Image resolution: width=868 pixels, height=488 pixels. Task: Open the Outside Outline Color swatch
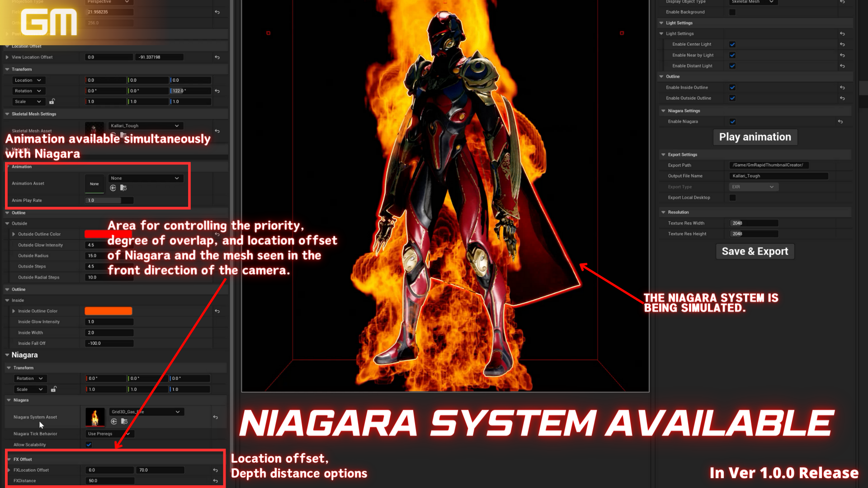click(x=108, y=234)
